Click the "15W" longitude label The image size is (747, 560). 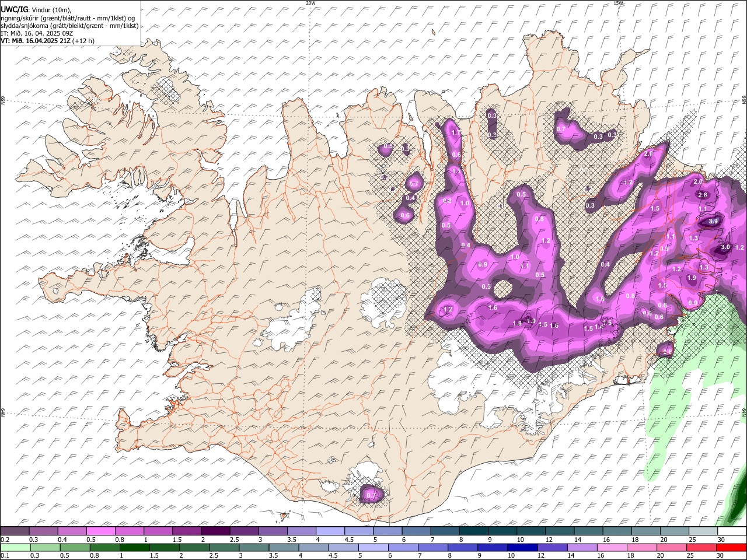pyautogui.click(x=619, y=3)
